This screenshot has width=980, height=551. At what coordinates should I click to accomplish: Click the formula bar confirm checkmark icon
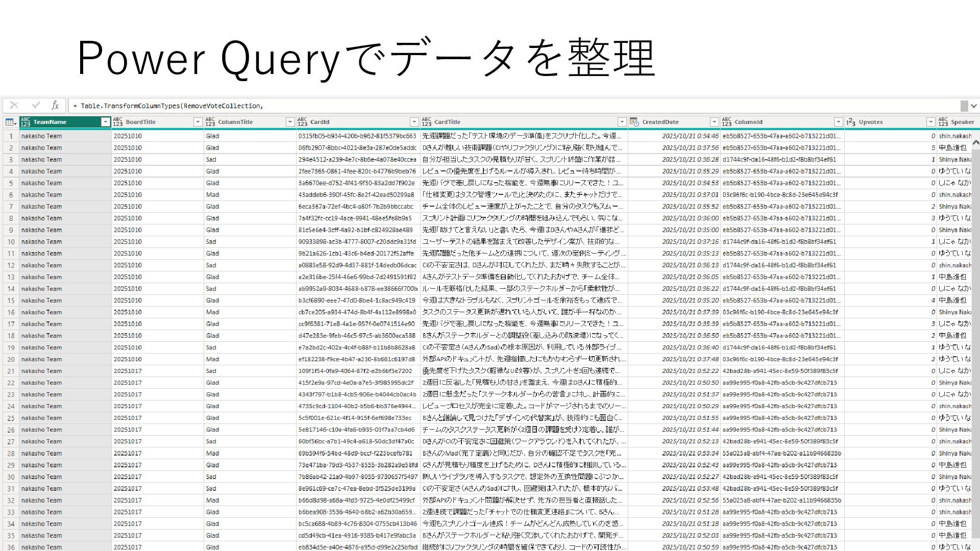tap(36, 106)
